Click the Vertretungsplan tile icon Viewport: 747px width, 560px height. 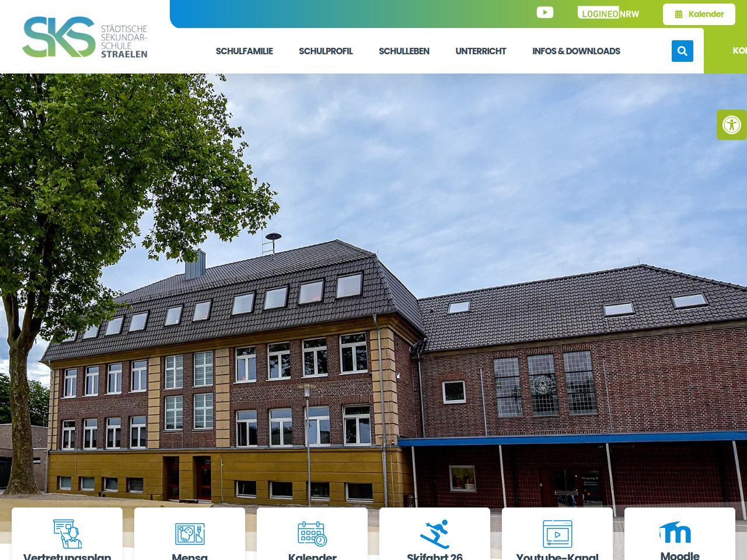click(x=67, y=533)
